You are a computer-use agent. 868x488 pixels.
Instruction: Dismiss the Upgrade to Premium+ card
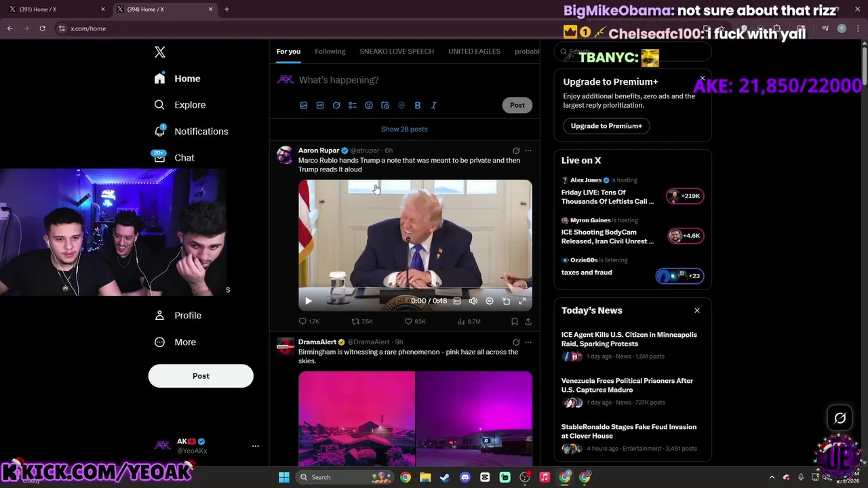coord(702,79)
